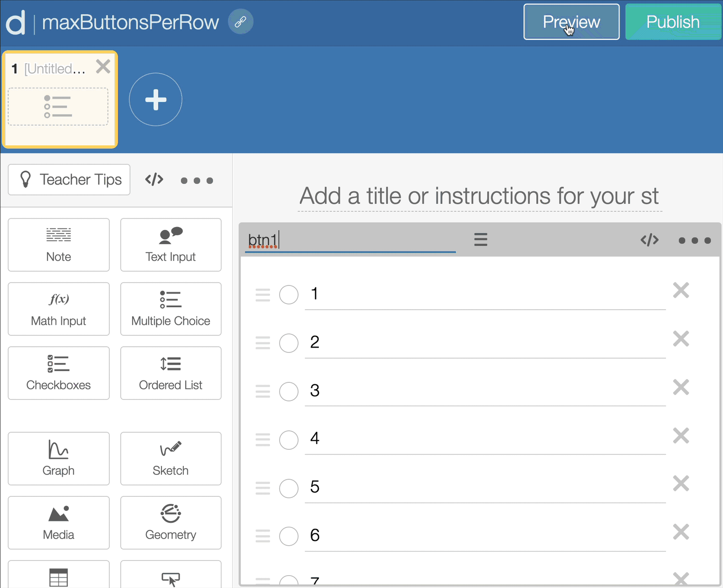This screenshot has width=723, height=588.
Task: Add a Graph component
Action: (58, 458)
